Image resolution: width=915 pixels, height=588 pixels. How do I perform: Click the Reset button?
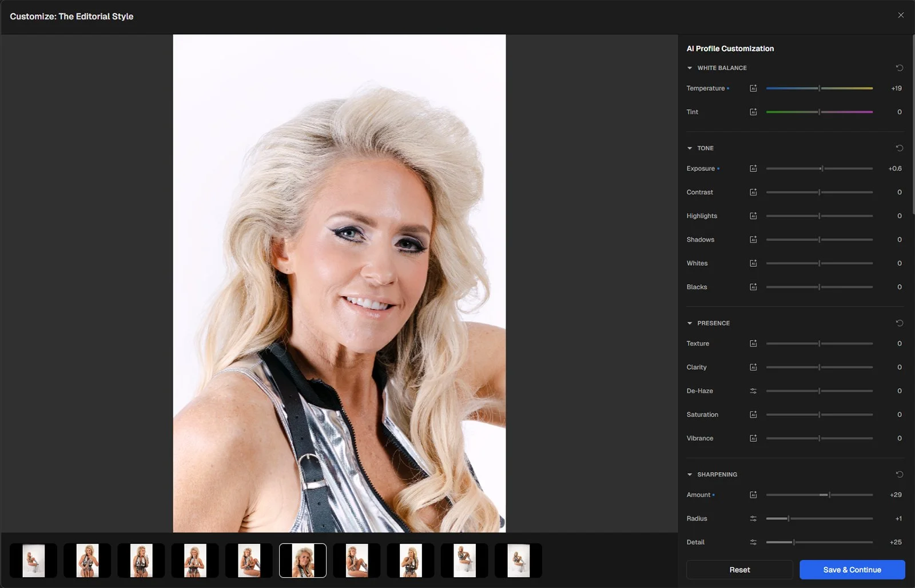point(739,570)
